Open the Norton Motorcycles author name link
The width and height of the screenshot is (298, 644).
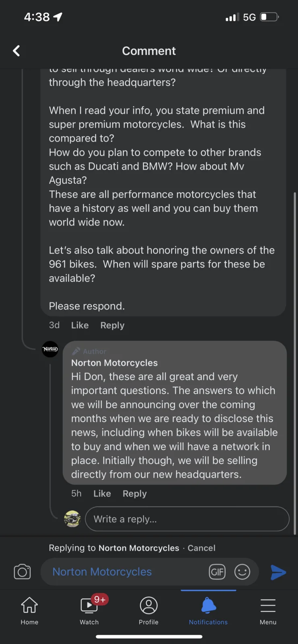click(114, 363)
